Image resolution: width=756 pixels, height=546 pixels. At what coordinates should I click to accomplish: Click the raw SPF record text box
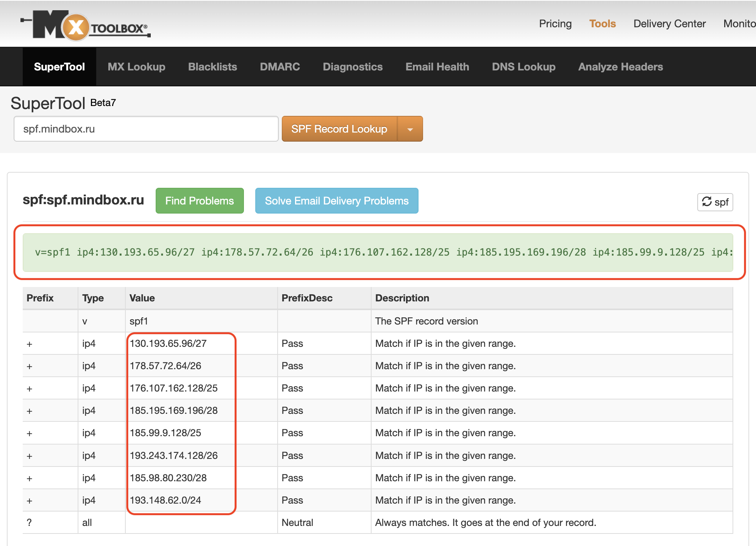(x=378, y=252)
